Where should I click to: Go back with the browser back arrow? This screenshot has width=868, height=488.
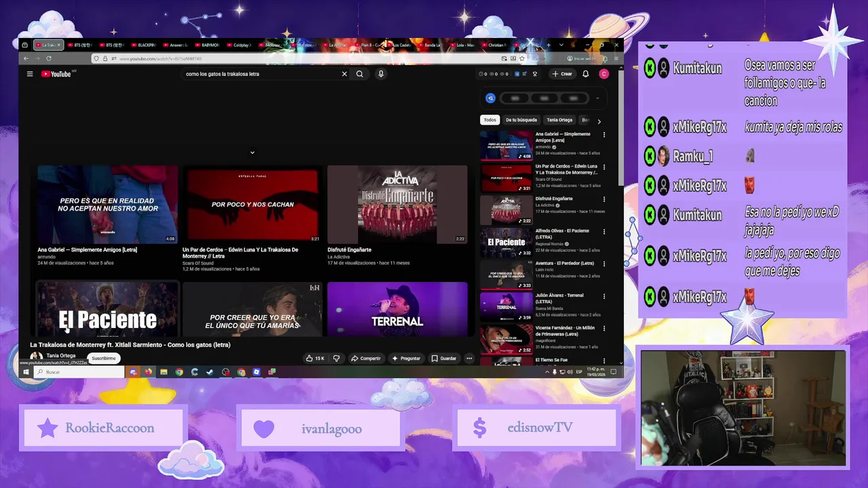(x=26, y=58)
